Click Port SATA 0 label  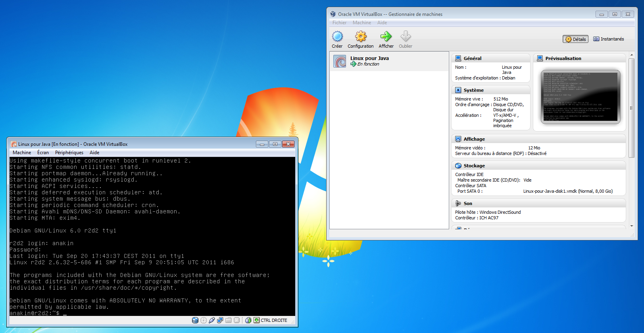[470, 191]
